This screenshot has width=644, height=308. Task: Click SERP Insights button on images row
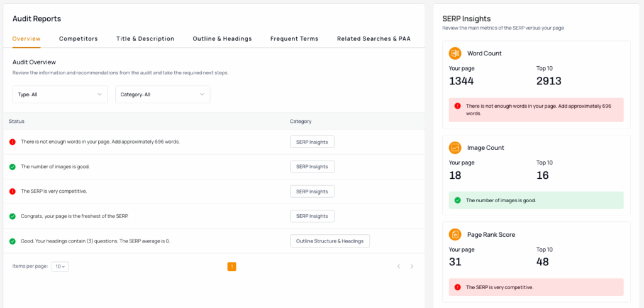tap(312, 166)
